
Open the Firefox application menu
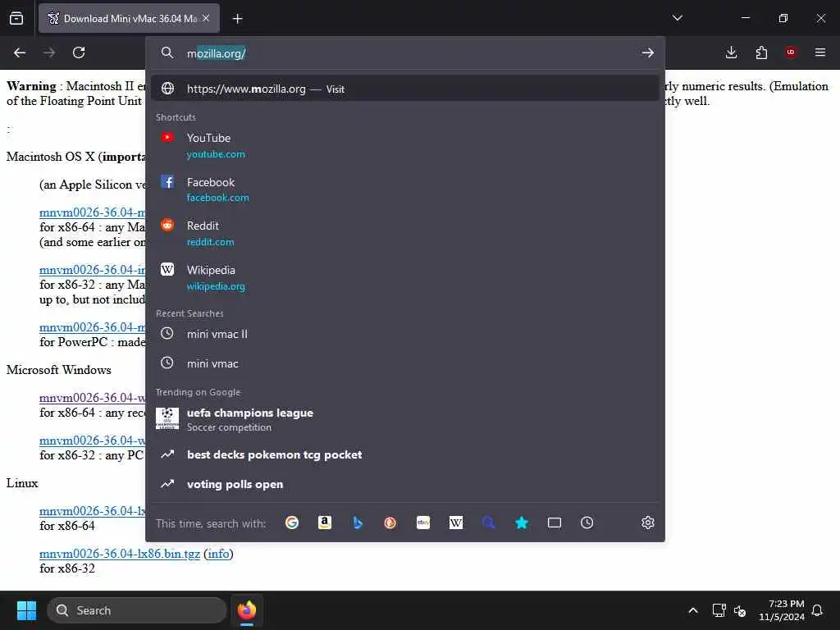[x=820, y=52]
